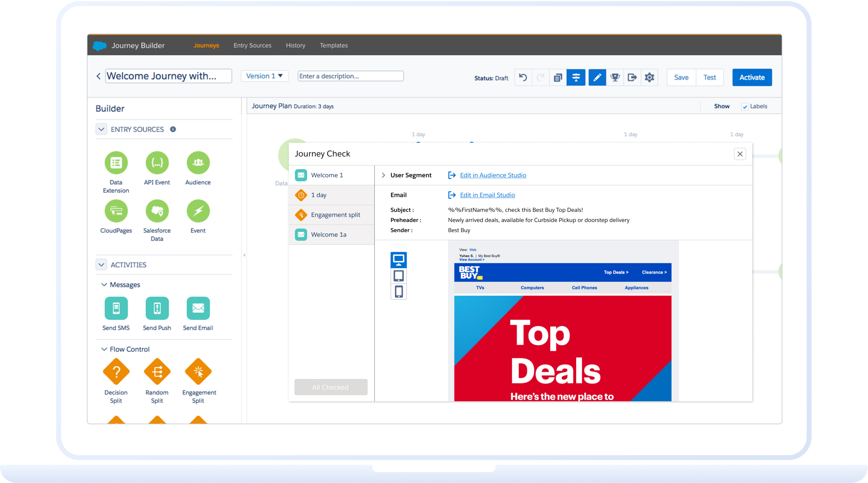This screenshot has height=483, width=868.
Task: Open the History tab
Action: click(295, 46)
